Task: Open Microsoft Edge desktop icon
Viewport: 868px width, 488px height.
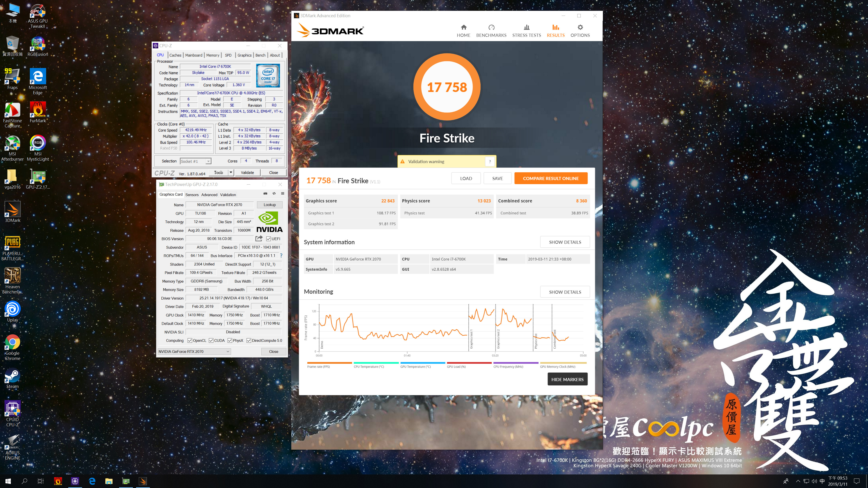Action: (38, 82)
